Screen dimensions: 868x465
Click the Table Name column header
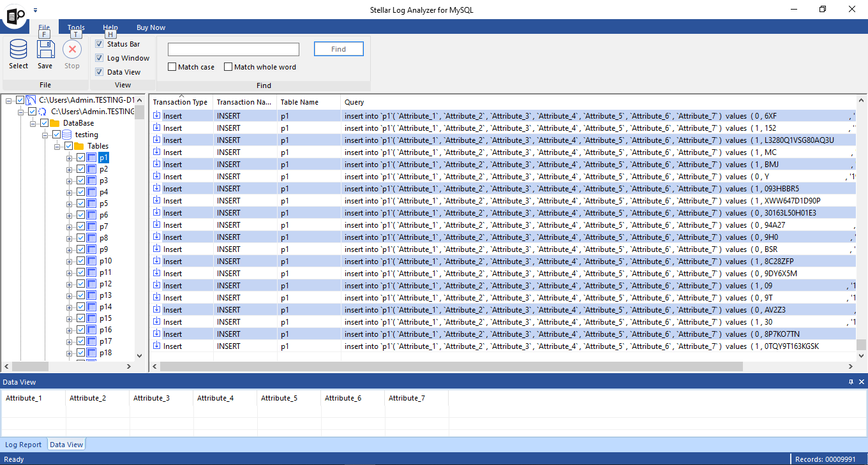309,102
